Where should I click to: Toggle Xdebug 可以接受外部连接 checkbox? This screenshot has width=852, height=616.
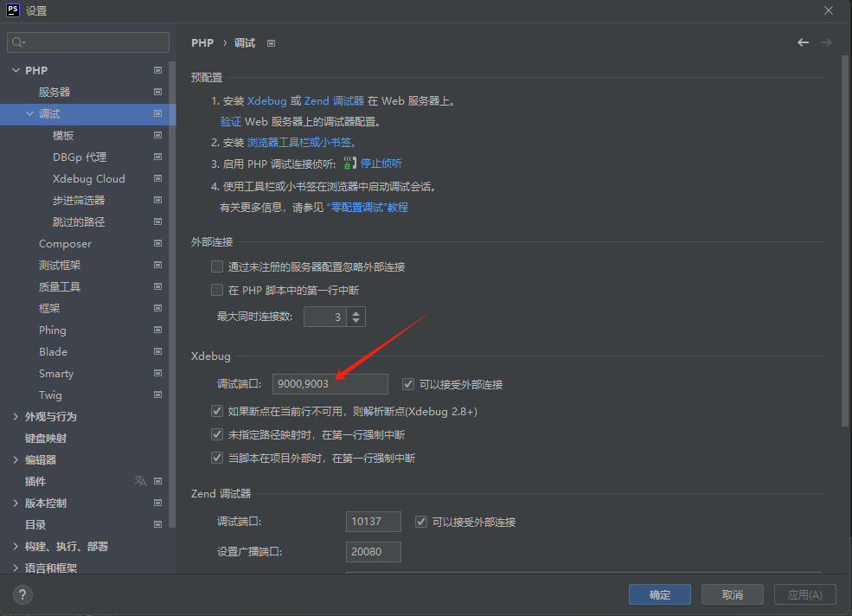(408, 384)
